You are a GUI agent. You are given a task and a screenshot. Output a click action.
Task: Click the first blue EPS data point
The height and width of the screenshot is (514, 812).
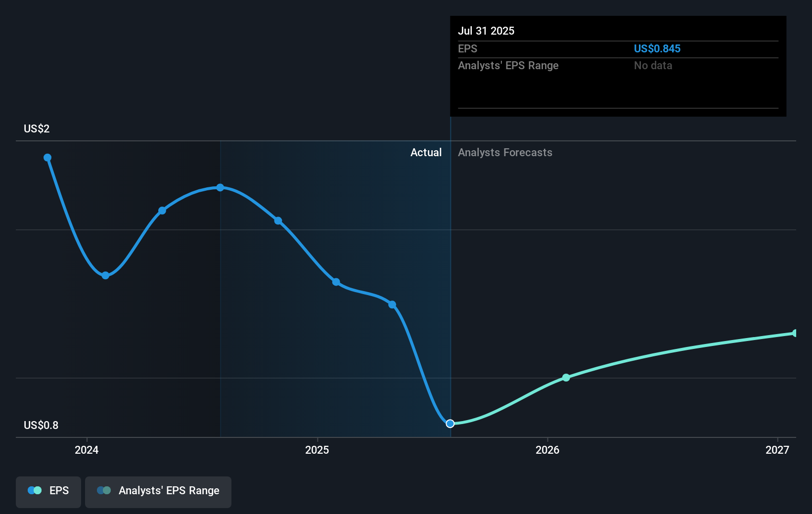coord(47,157)
